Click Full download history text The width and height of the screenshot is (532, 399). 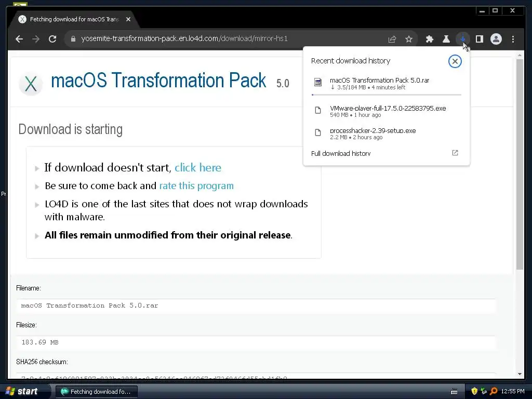coord(341,153)
